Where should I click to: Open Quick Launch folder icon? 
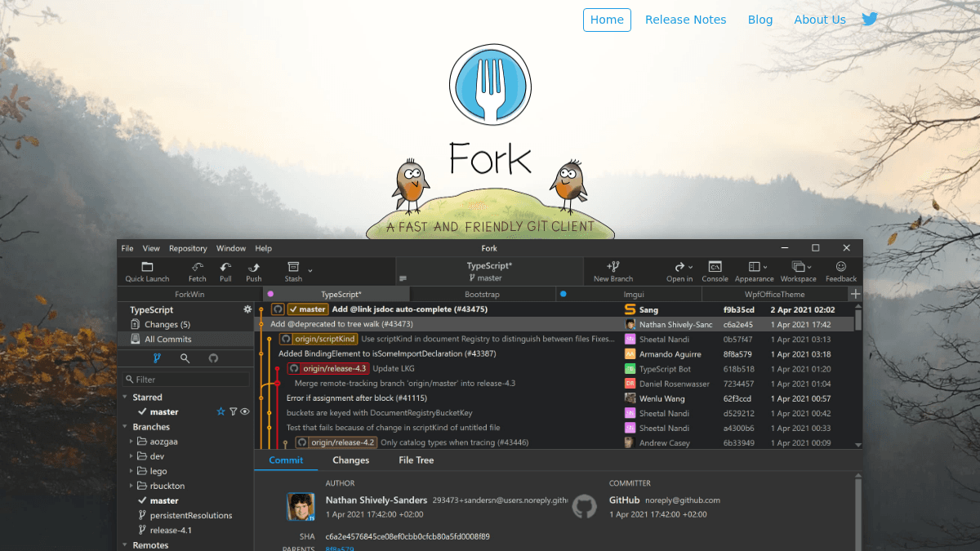click(147, 267)
